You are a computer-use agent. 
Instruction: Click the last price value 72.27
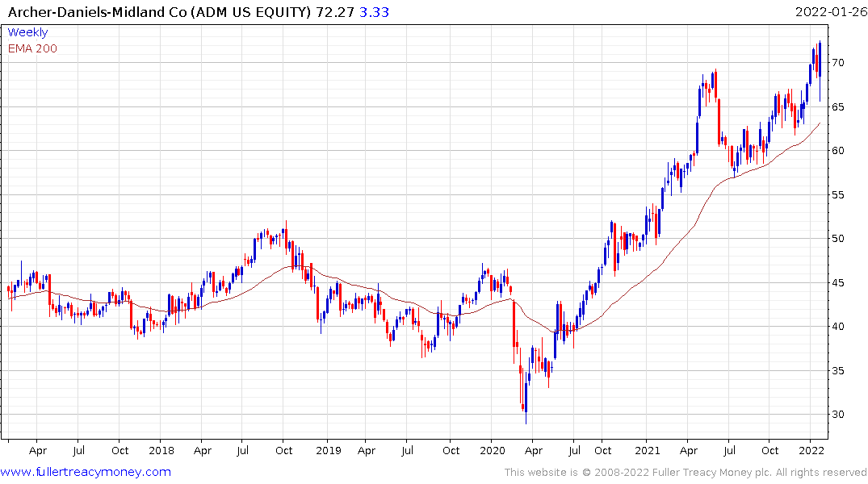click(x=335, y=12)
